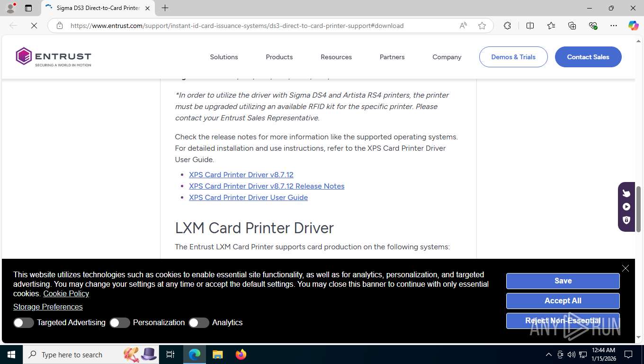This screenshot has height=364, width=644.
Task: Open the Resources menu
Action: click(x=336, y=57)
